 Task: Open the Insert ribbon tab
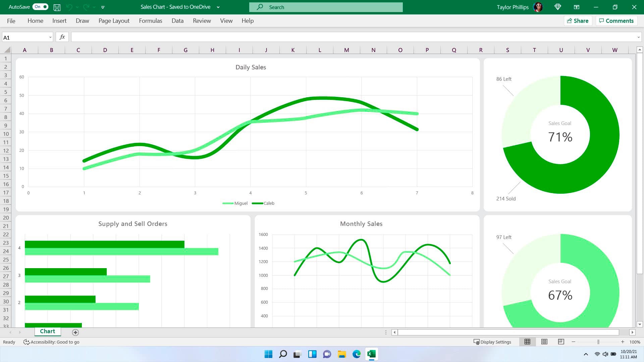(59, 21)
